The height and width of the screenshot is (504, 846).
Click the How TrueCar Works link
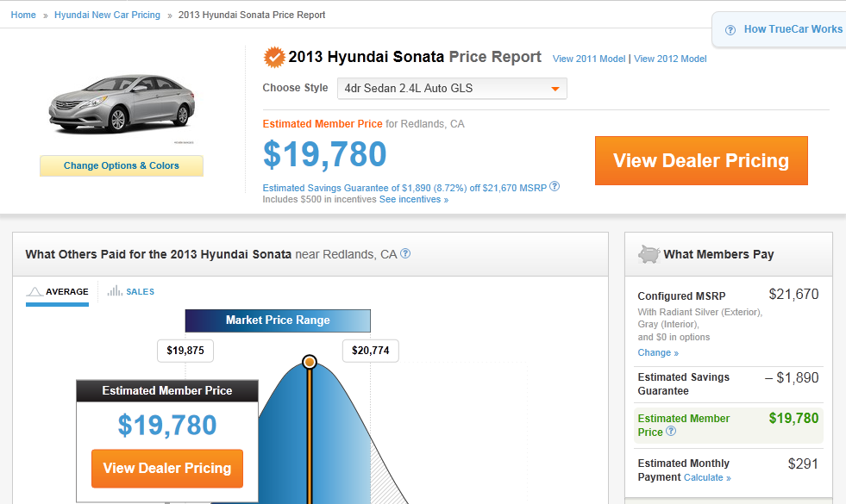[793, 29]
